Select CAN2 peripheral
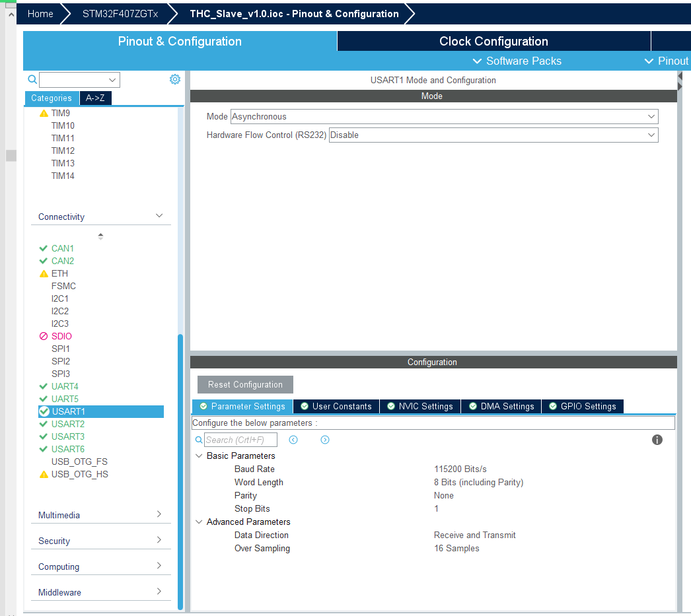 (x=63, y=261)
